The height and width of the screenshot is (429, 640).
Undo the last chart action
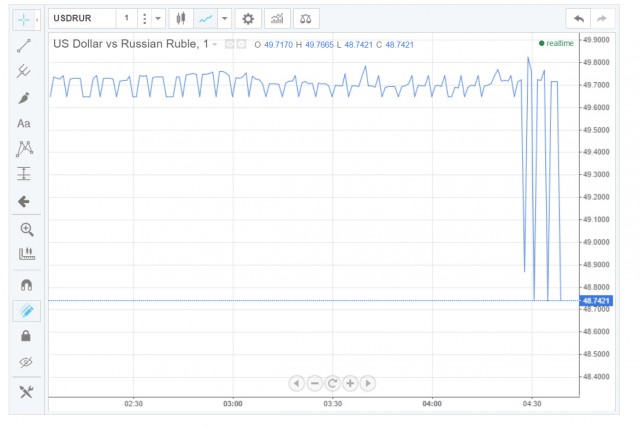click(x=579, y=18)
